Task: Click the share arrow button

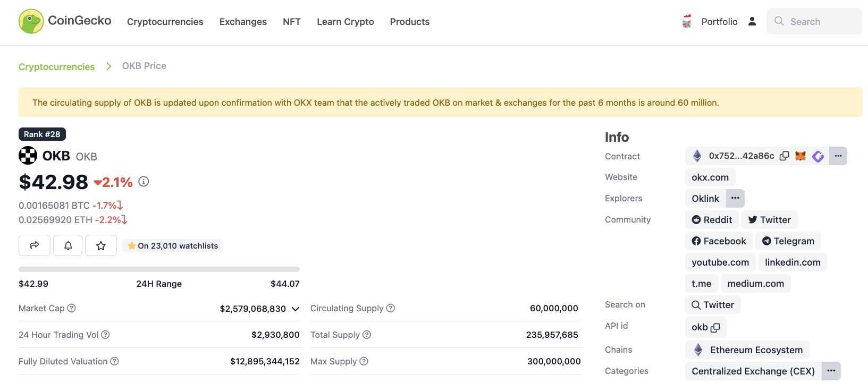Action: (35, 245)
